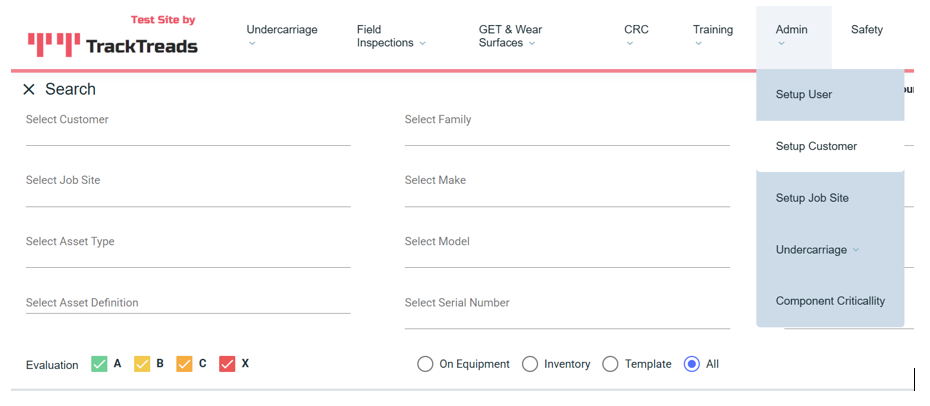
Task: Expand Undercarriage submenu in Admin dropdown
Action: pos(817,250)
